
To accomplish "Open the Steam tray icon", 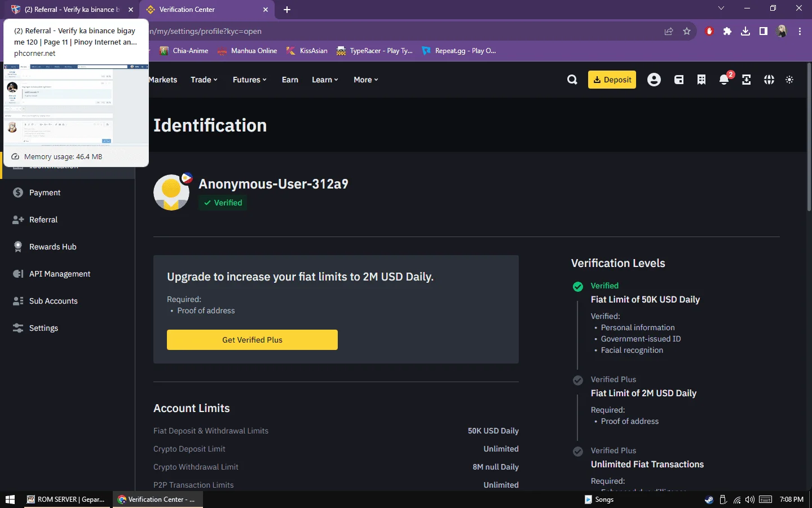I will [x=709, y=500].
